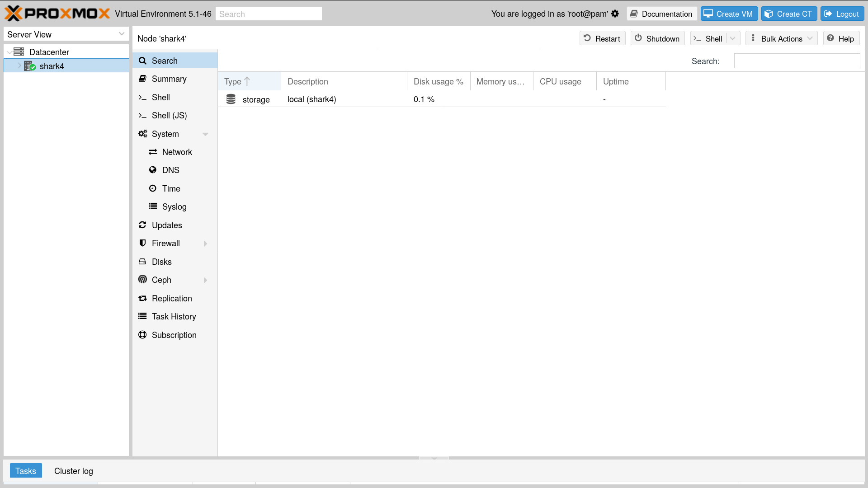Open the Firewall section
The height and width of the screenshot is (488, 868).
(165, 243)
